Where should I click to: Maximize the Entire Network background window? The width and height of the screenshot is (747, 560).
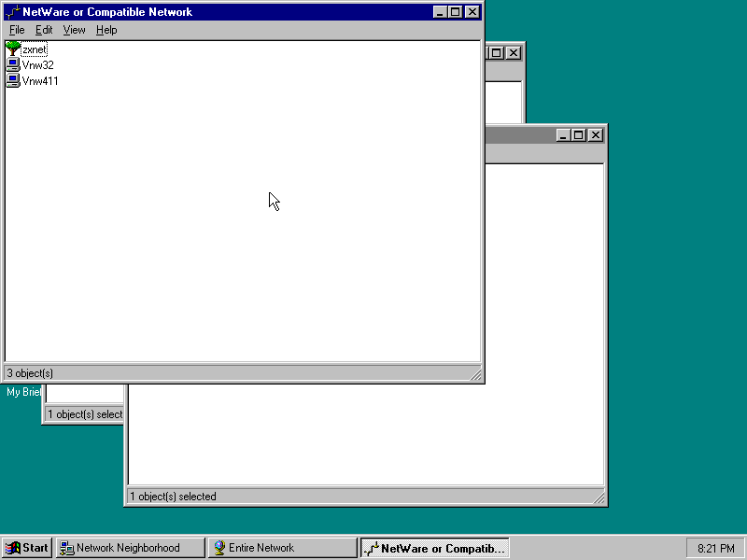(579, 135)
